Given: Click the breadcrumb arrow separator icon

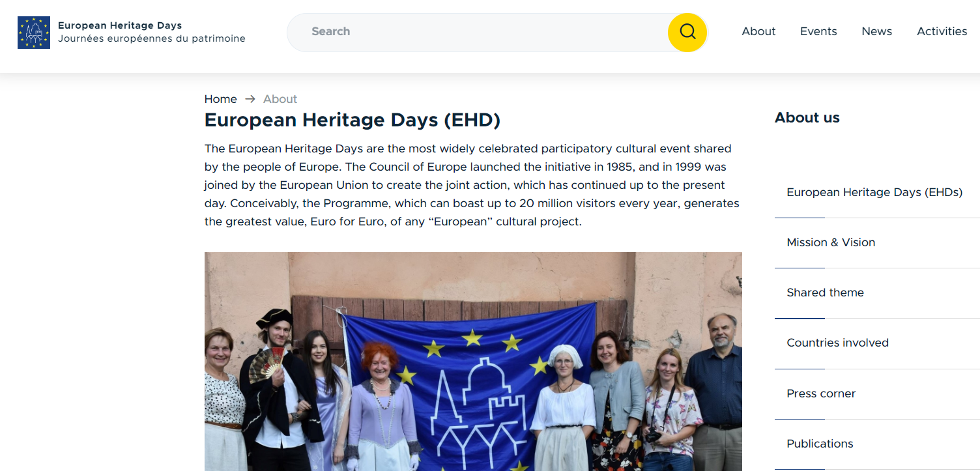Looking at the screenshot, I should coord(250,99).
